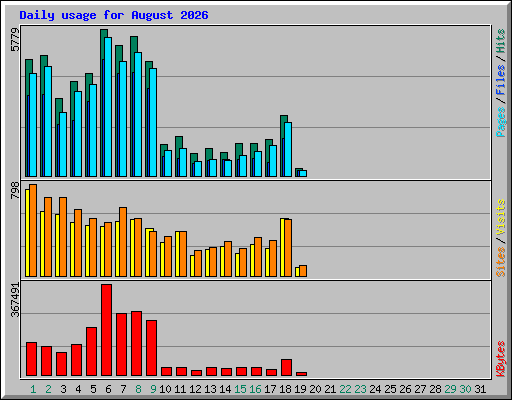The height and width of the screenshot is (400, 512).
Task: Click day 11 on the x-axis
Action: pos(180,389)
